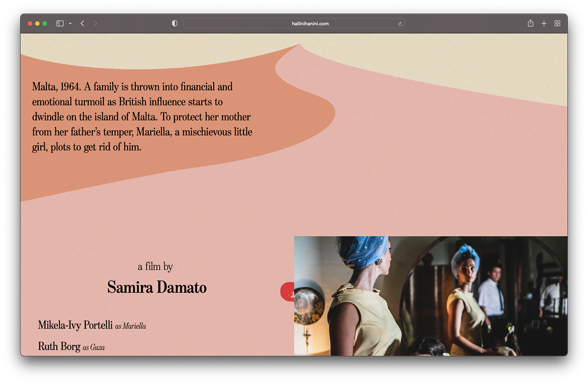This screenshot has height=383, width=588.
Task: Open the Share menu
Action: click(x=530, y=23)
